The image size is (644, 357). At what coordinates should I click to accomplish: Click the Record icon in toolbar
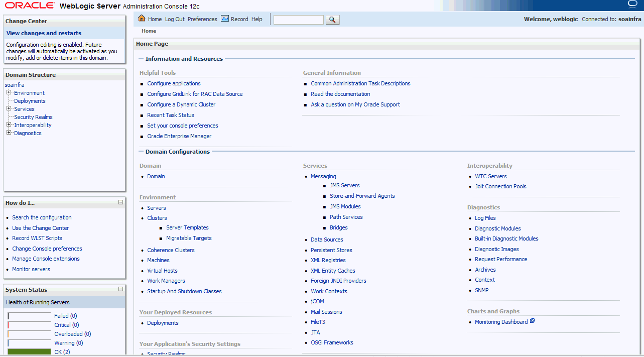coord(225,19)
